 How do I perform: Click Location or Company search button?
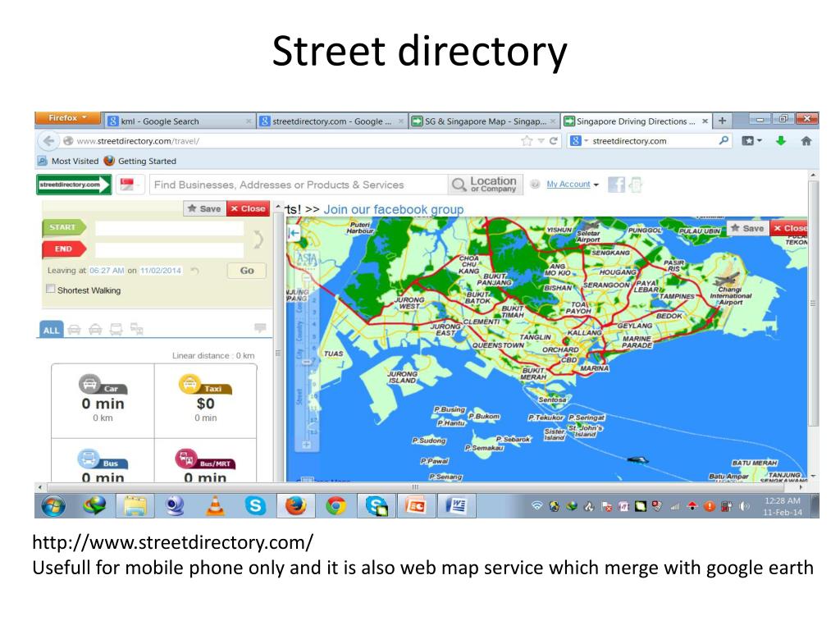click(486, 185)
